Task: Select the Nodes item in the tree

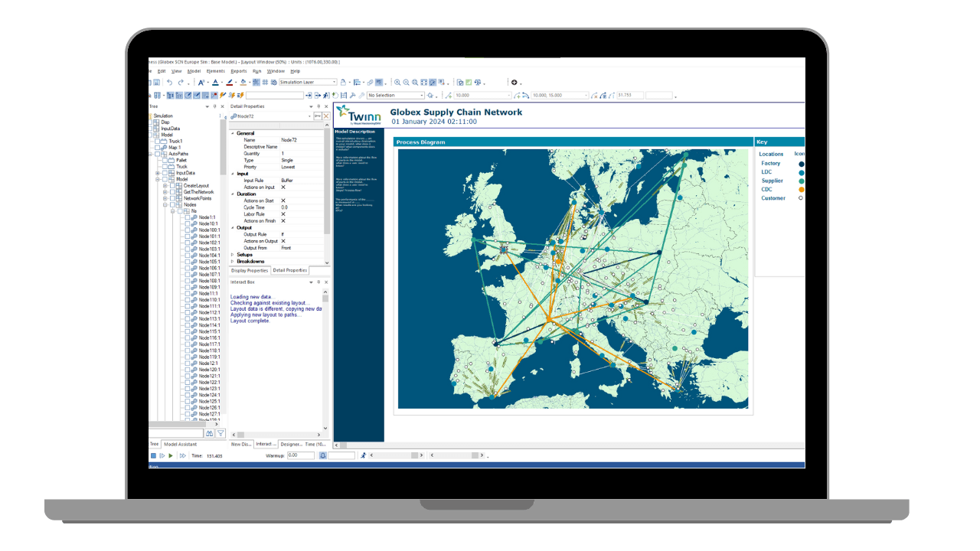Action: point(190,204)
